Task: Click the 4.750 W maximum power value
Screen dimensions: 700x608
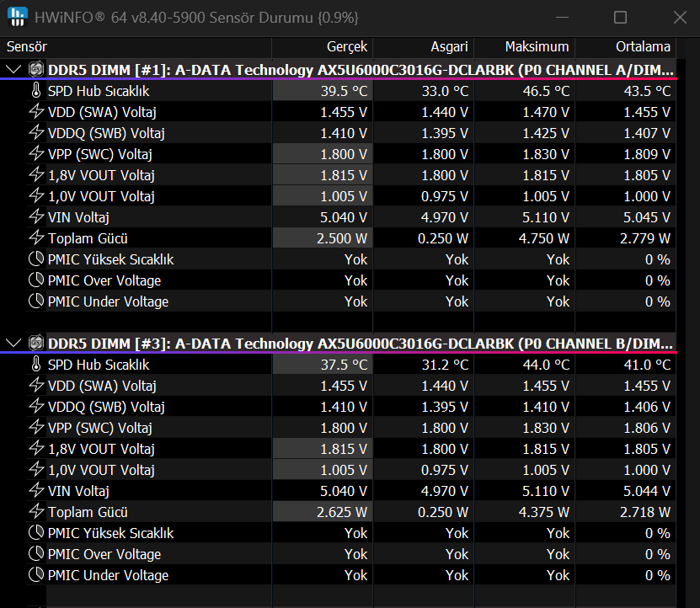Action: pyautogui.click(x=544, y=238)
